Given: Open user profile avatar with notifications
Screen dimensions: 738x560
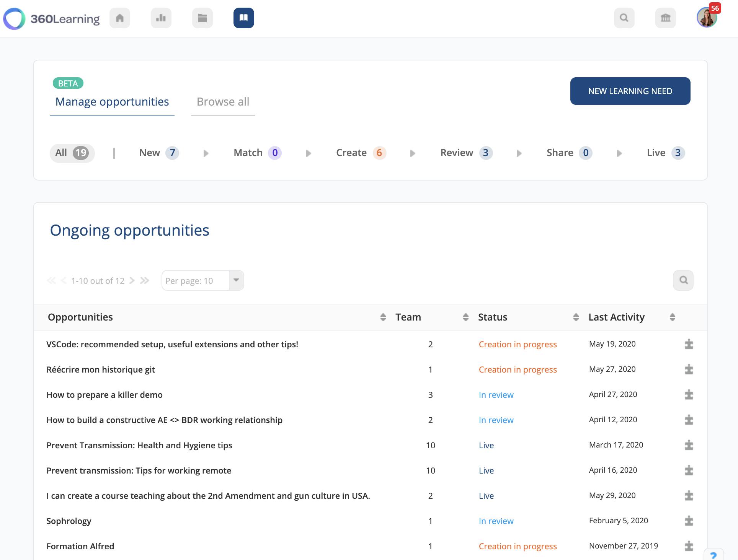Looking at the screenshot, I should pos(707,18).
